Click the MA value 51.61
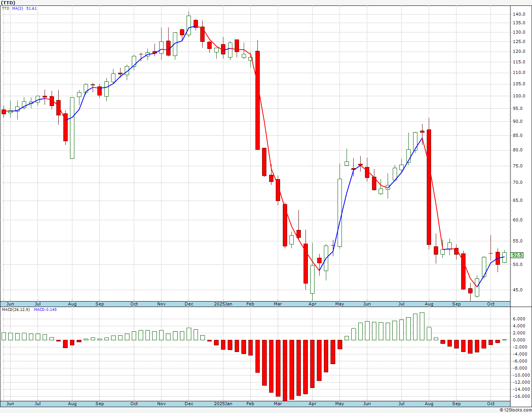 coord(32,8)
